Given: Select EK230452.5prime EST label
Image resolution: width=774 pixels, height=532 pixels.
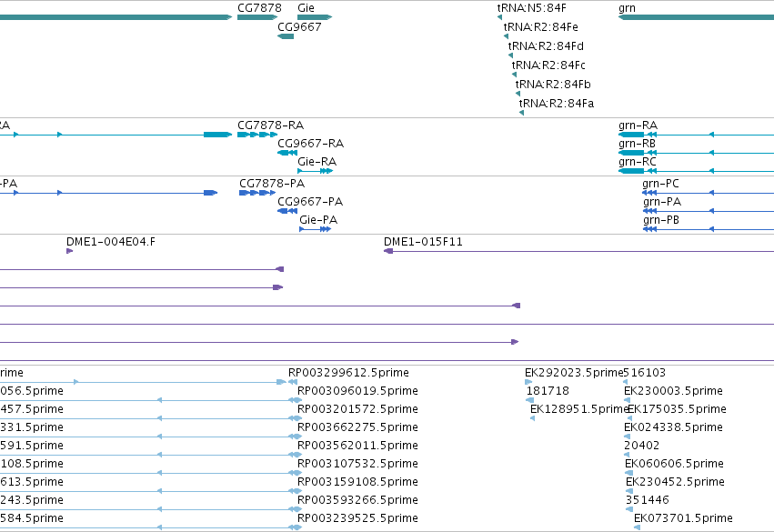Looking at the screenshot, I should tap(675, 482).
